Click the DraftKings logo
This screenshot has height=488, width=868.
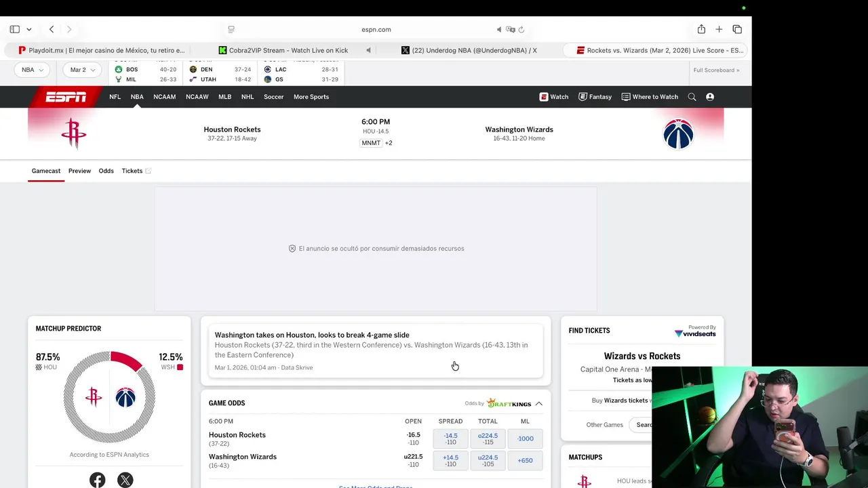509,403
